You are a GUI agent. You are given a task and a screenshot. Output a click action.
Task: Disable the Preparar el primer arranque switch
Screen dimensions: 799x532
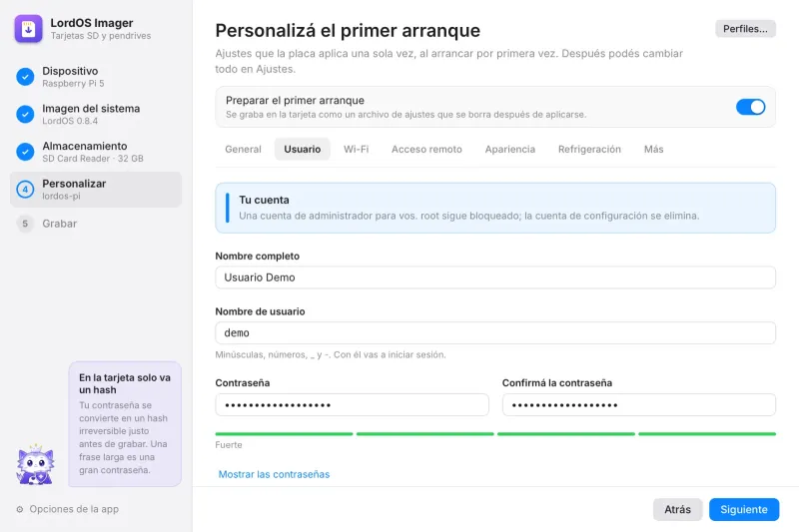tap(750, 107)
